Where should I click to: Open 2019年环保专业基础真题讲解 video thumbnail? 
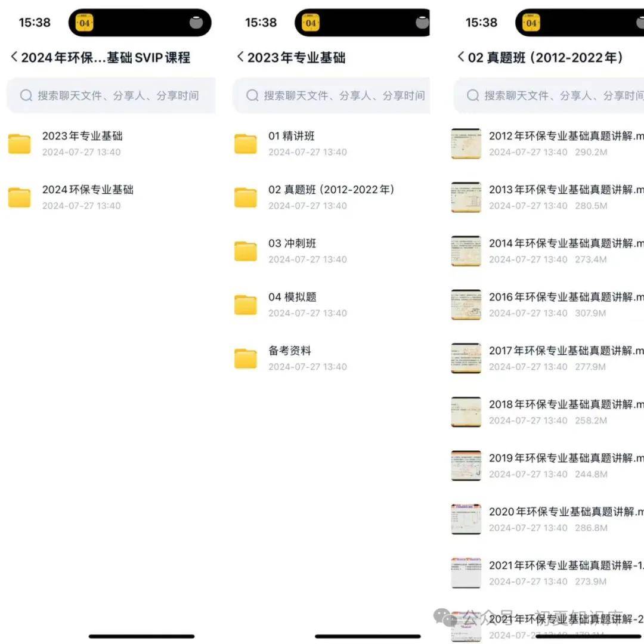[466, 466]
